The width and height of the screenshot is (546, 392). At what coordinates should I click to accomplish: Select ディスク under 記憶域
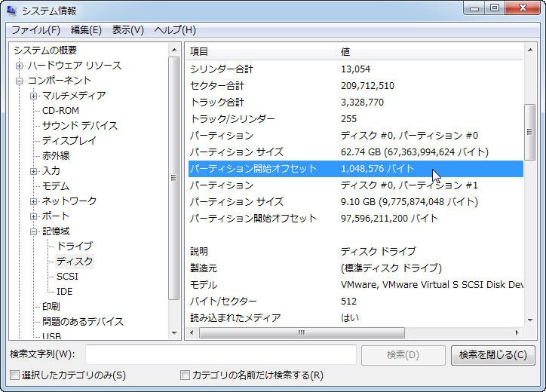(75, 261)
